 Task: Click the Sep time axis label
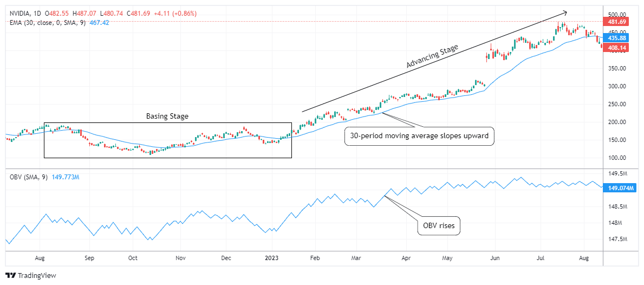click(89, 258)
